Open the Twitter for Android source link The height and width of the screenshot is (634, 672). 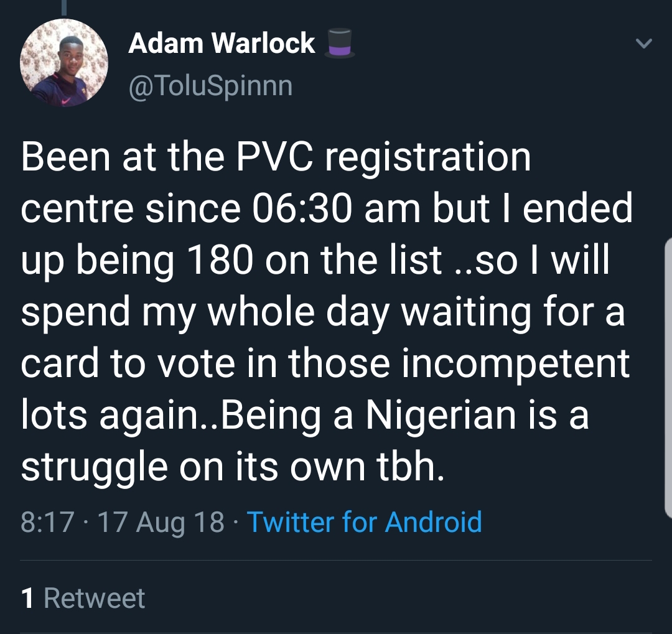click(365, 521)
